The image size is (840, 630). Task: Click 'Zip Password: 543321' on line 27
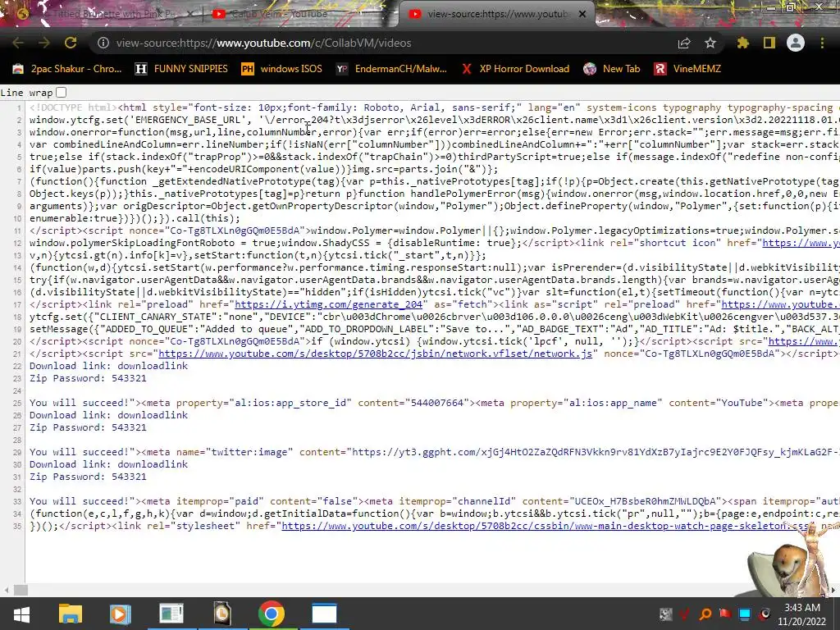point(88,427)
